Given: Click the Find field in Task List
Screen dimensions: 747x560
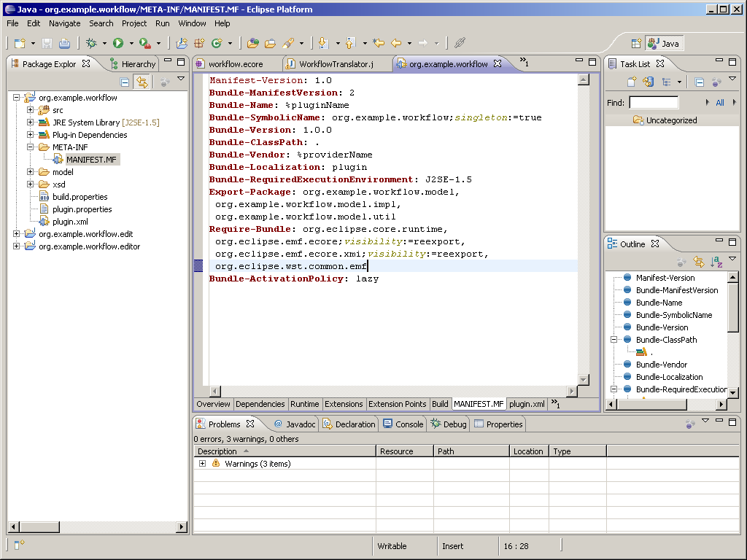Looking at the screenshot, I should click(x=654, y=103).
